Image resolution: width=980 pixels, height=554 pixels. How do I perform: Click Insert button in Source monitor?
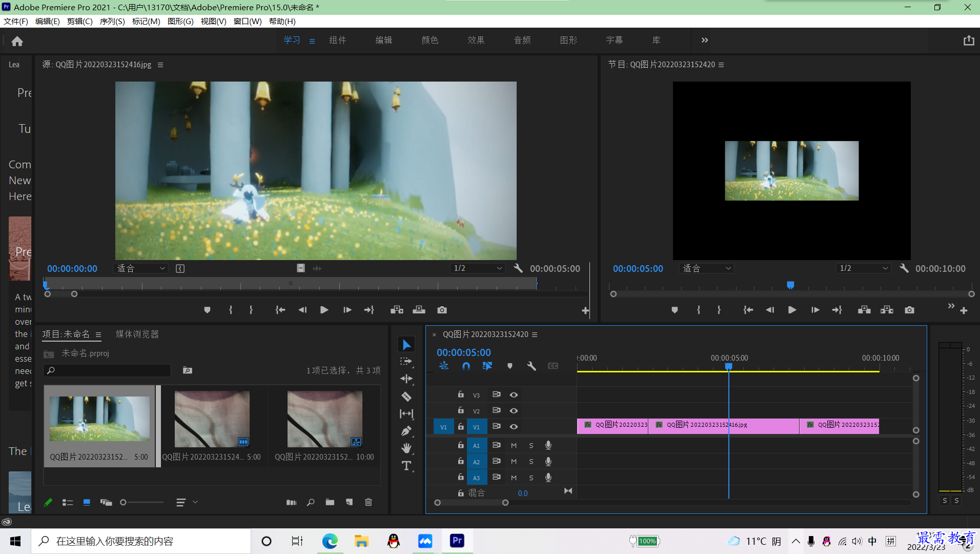click(397, 310)
